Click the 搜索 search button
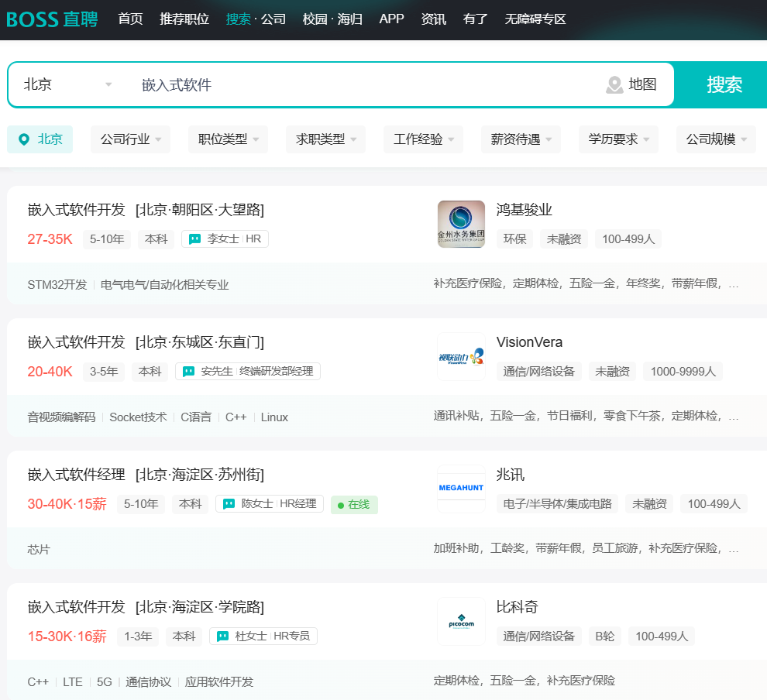 pos(721,84)
